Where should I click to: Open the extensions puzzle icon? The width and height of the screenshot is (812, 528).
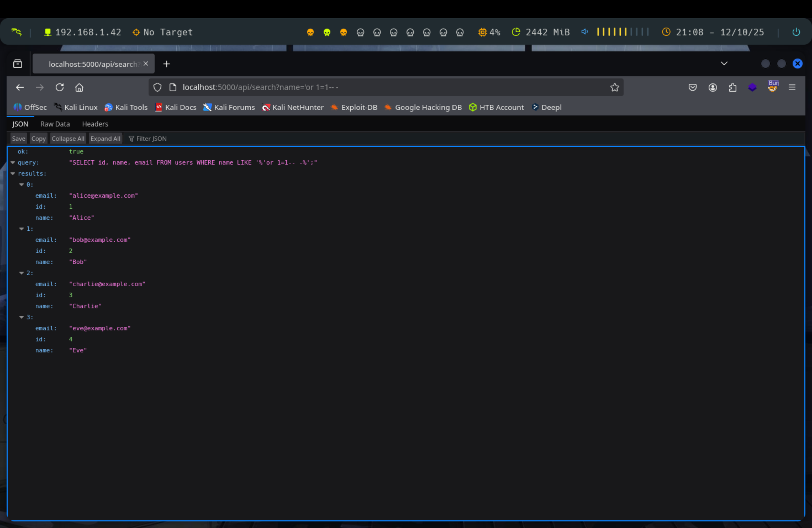coord(732,87)
